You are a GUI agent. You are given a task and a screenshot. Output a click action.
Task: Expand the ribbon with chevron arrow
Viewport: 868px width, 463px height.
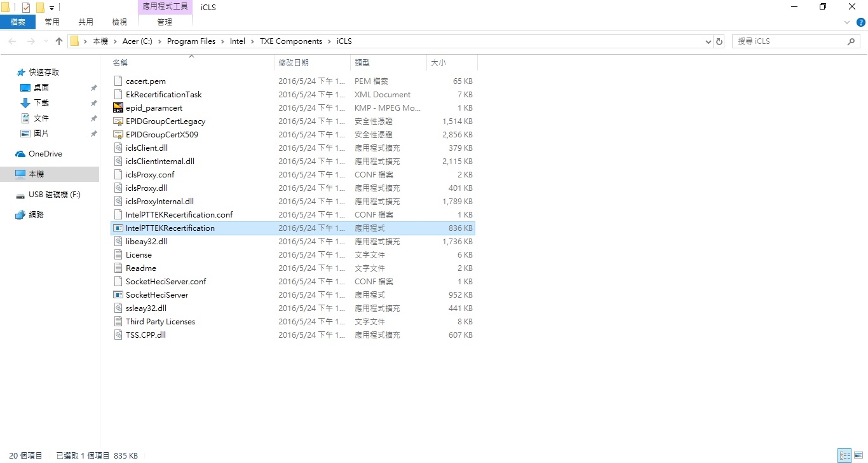click(846, 22)
